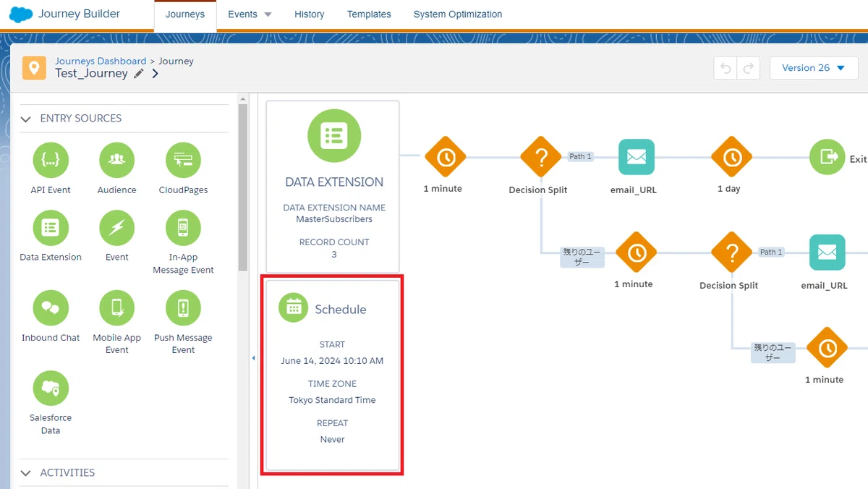Open the History tab
Image resolution: width=868 pixels, height=489 pixels.
[x=310, y=14]
